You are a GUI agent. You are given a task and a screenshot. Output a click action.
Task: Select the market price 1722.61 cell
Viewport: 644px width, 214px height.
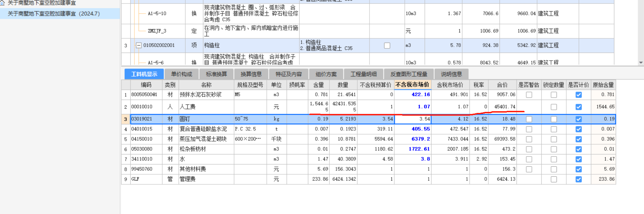pos(412,149)
